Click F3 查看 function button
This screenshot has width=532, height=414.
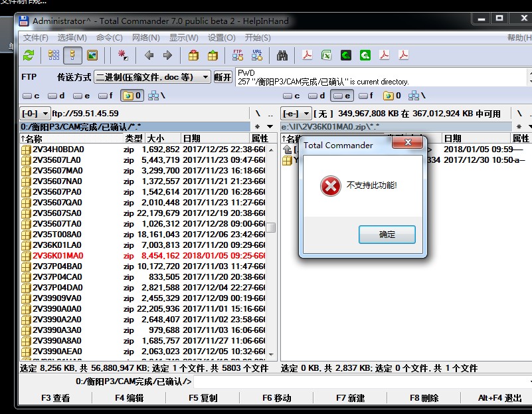tap(55, 397)
